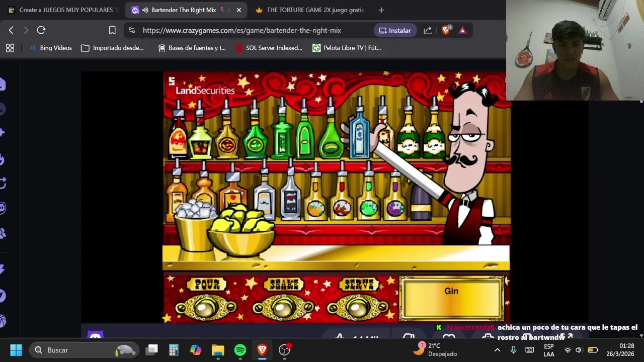Viewport: 644px width, 362px height.
Task: Open volume settings from the tray
Action: [x=579, y=350]
